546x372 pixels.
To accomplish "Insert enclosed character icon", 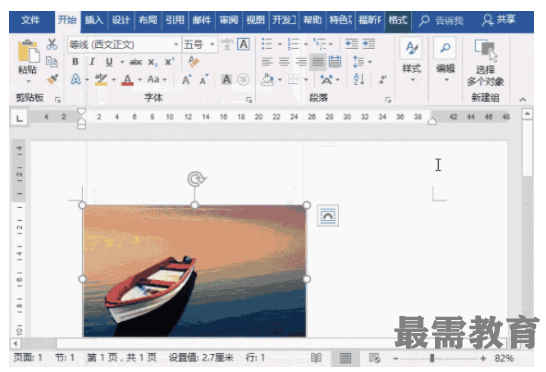I will pyautogui.click(x=243, y=79).
